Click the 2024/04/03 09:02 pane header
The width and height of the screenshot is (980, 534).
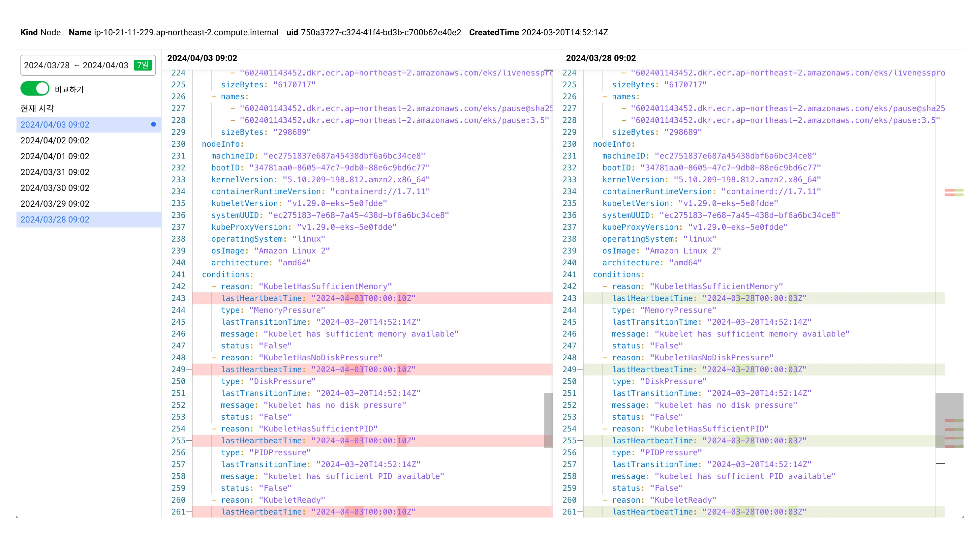(202, 58)
